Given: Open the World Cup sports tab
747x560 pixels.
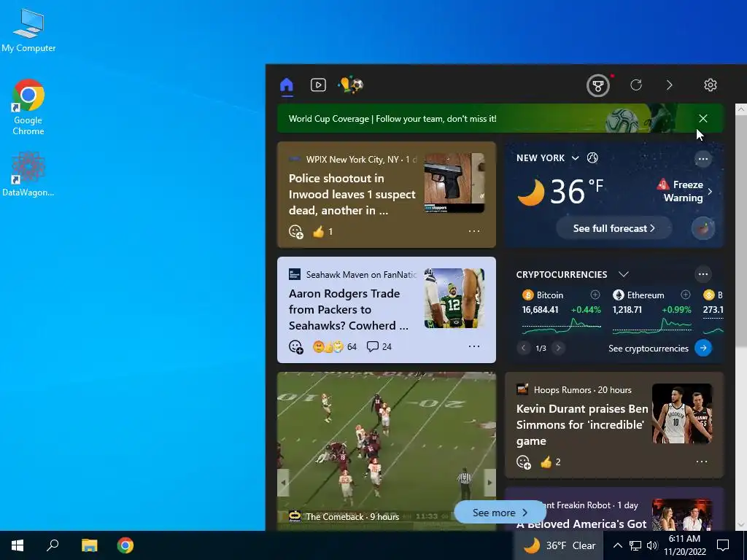Looking at the screenshot, I should coord(351,85).
